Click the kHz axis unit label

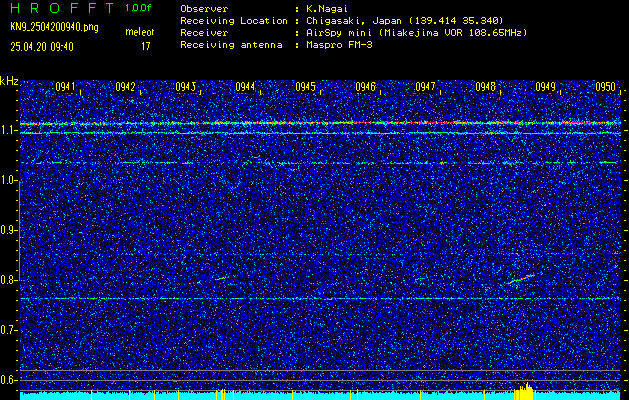coord(9,81)
